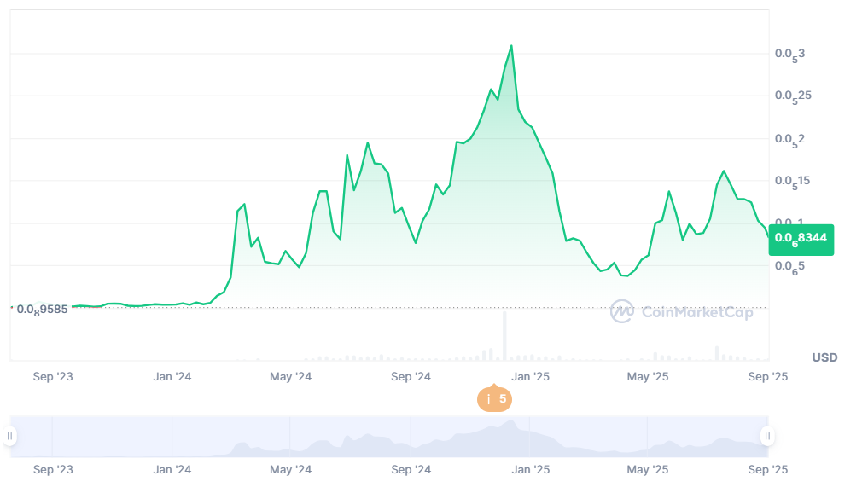The height and width of the screenshot is (487, 868).
Task: Click the 0.0₅2 label on the price axis
Action: coord(789,140)
